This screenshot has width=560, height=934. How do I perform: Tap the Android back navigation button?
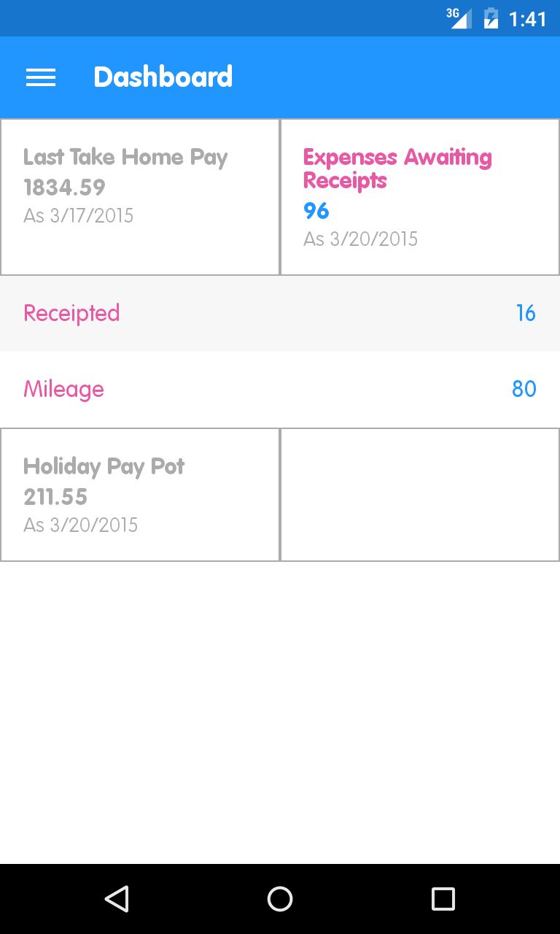click(117, 898)
